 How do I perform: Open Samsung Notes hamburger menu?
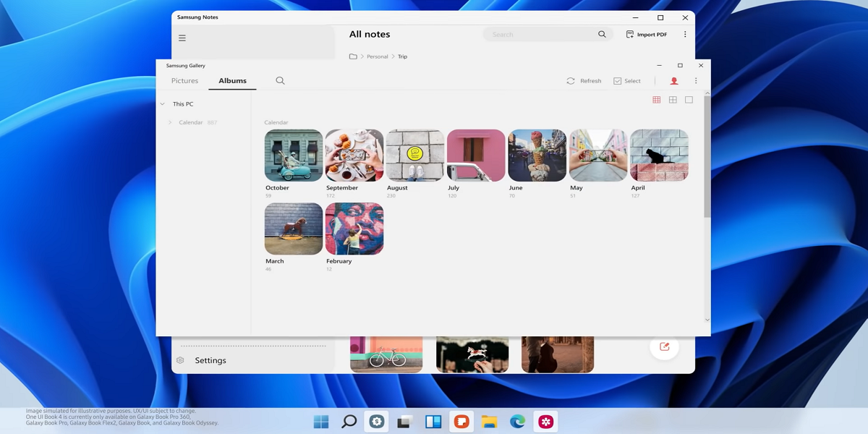182,38
